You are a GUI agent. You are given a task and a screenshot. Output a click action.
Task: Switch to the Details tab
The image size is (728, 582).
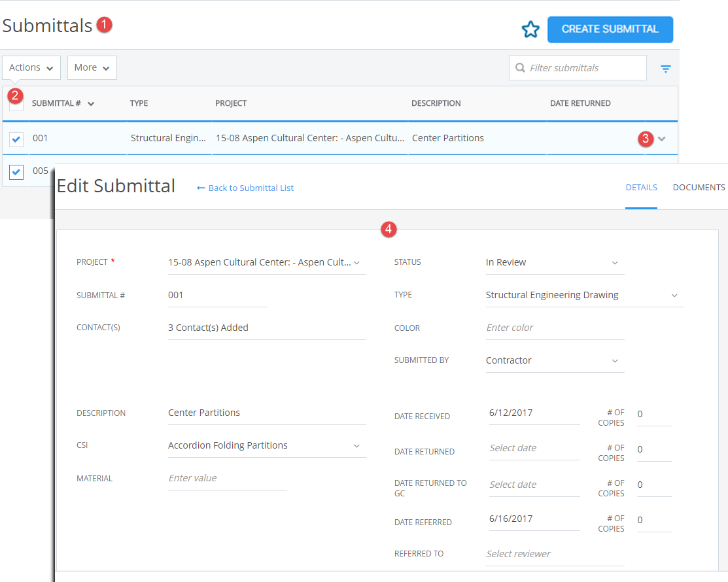point(641,188)
